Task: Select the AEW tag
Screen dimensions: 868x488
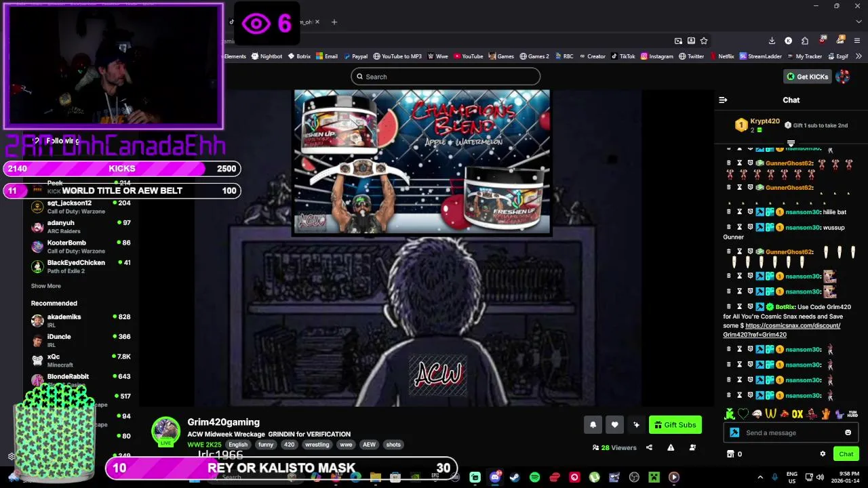Action: 369,445
